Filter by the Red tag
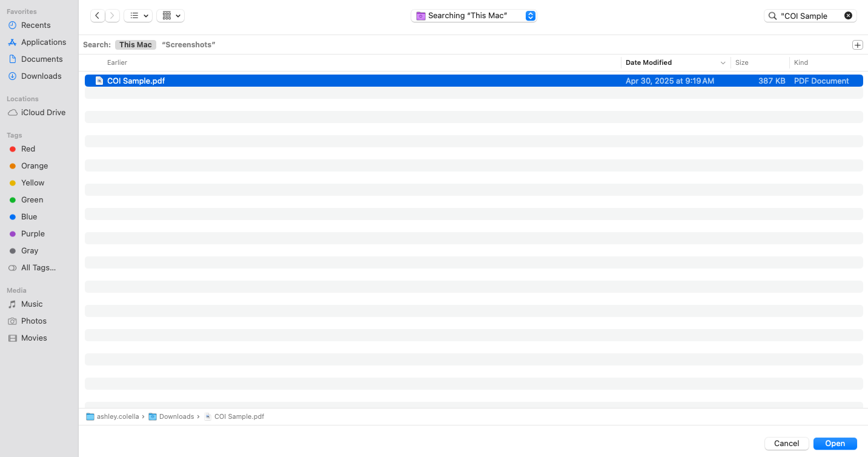The width and height of the screenshot is (868, 457). [x=28, y=149]
